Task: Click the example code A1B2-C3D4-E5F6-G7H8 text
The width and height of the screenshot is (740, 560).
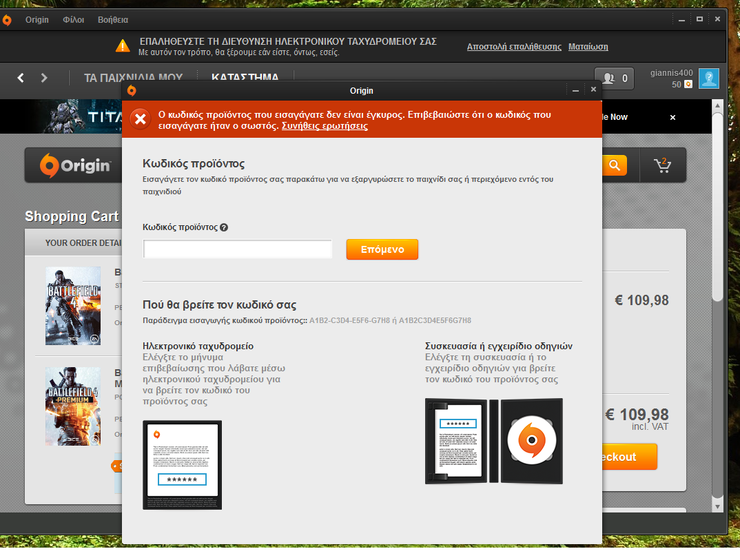Action: pos(350,321)
